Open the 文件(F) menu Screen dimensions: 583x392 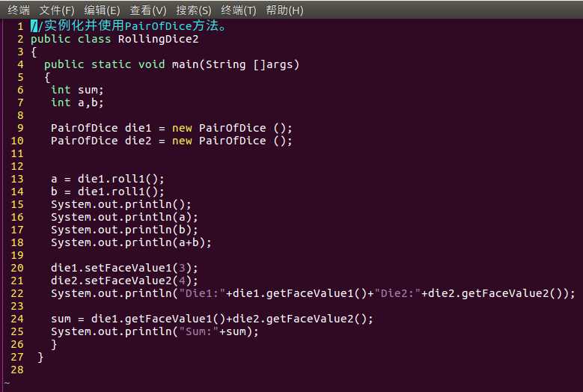pyautogui.click(x=57, y=10)
